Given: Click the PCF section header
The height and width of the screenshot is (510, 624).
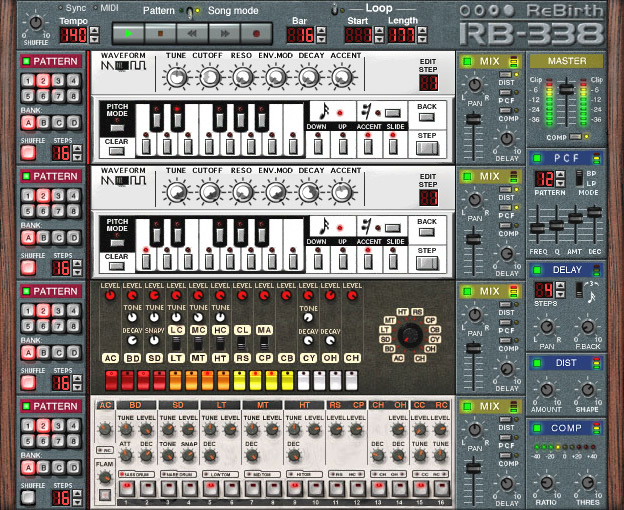Looking at the screenshot, I should (559, 157).
